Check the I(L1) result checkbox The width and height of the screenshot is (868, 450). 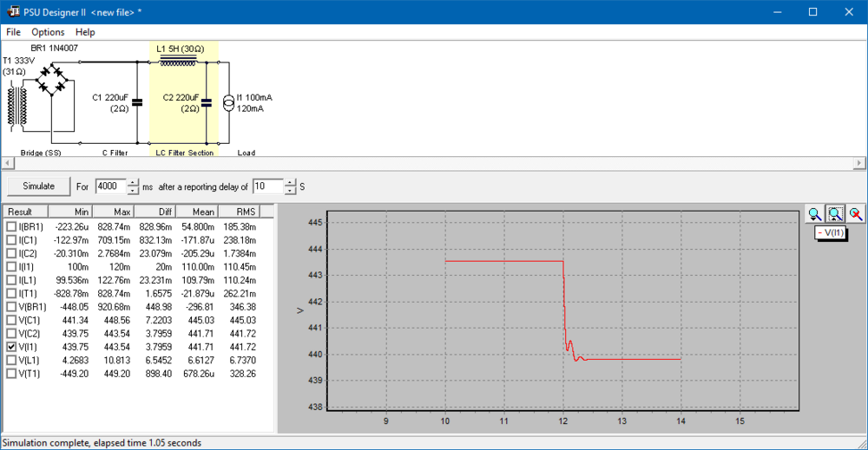coord(11,280)
